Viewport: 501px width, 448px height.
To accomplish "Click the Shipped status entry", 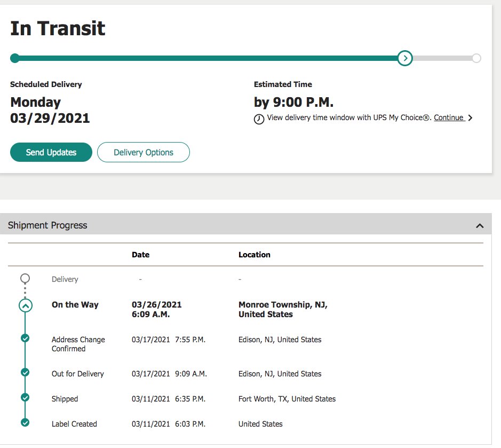I will pos(65,399).
